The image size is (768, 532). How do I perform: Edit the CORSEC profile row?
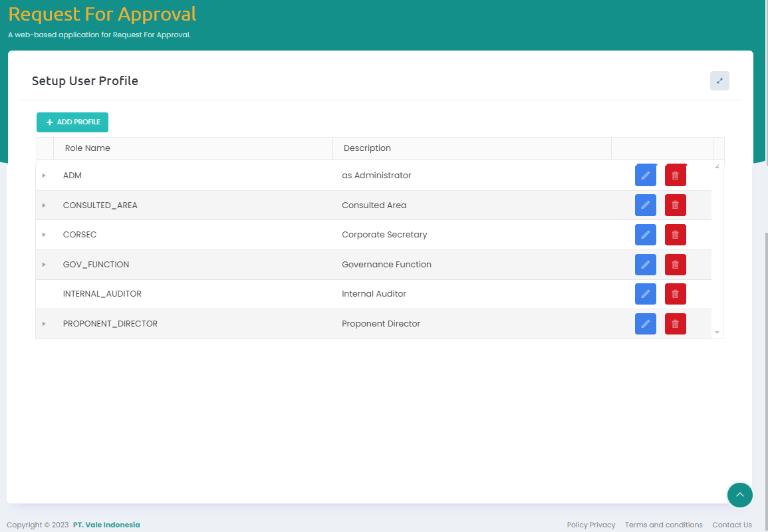click(645, 235)
